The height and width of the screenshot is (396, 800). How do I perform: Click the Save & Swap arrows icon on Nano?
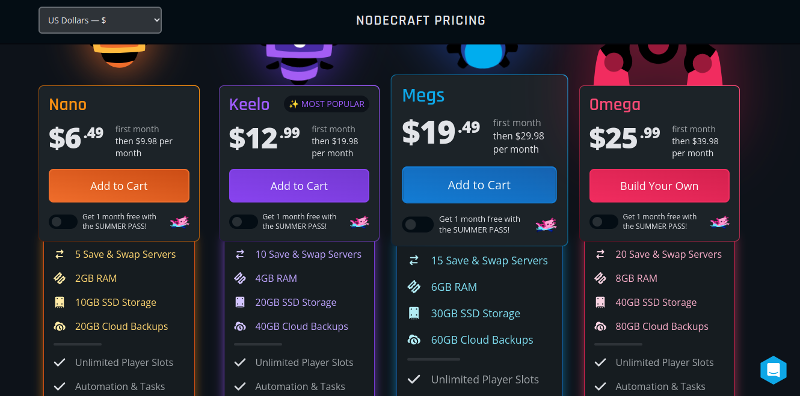pos(60,254)
